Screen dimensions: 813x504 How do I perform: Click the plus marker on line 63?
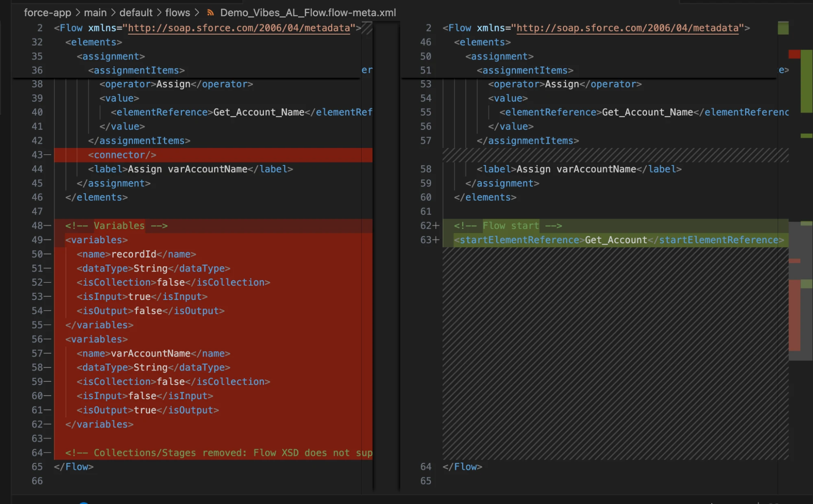pos(436,240)
